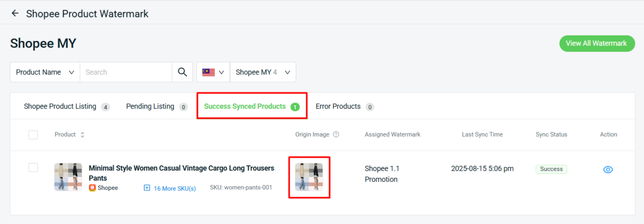Click View All Watermark button
Screen dimensions: 644x224
click(596, 43)
